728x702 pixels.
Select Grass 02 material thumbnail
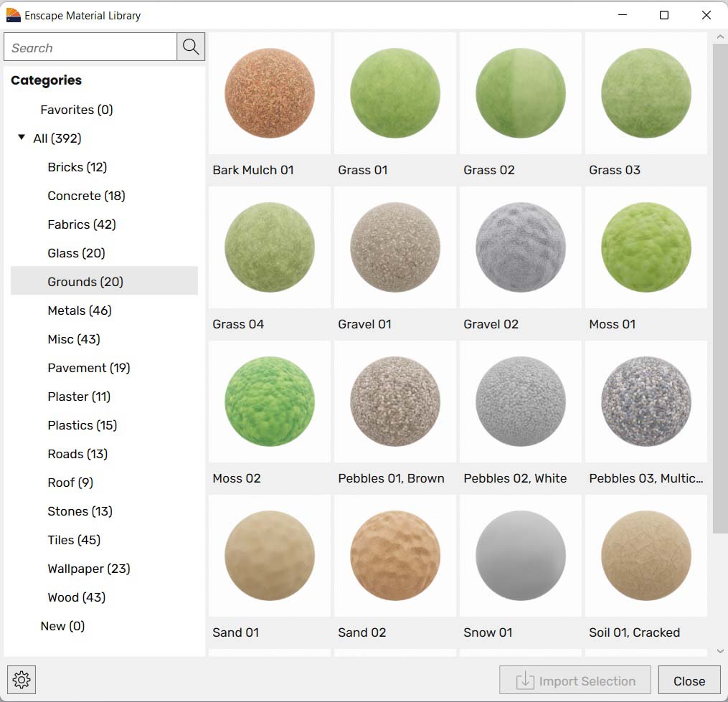click(521, 93)
